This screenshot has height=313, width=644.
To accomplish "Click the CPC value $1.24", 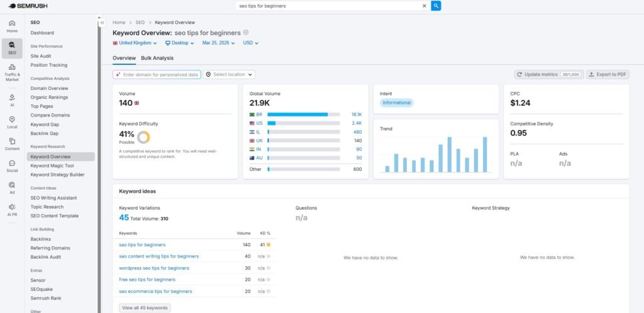I will (520, 103).
